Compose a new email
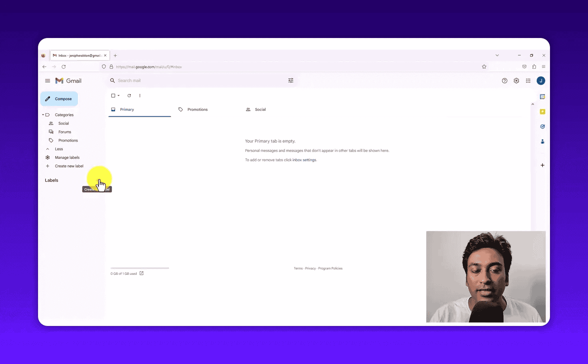 click(59, 99)
